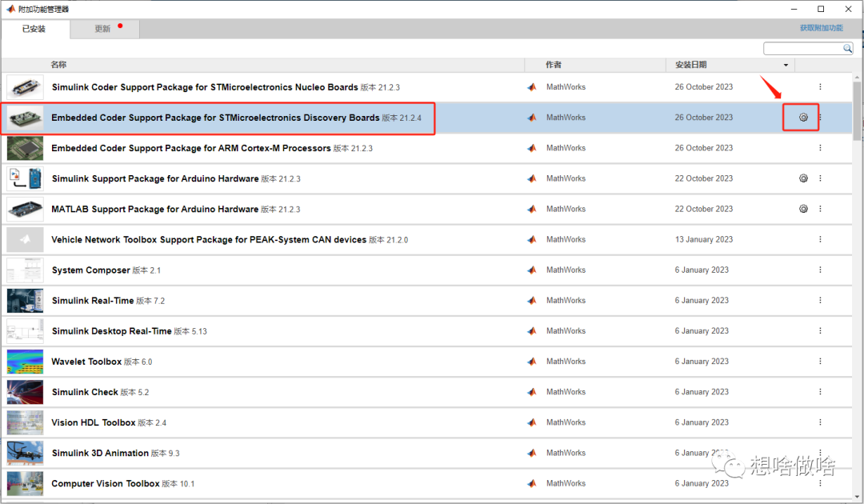Image resolution: width=864 pixels, height=504 pixels.
Task: Select System Composer 版本 2.1 entry
Action: pyautogui.click(x=106, y=270)
